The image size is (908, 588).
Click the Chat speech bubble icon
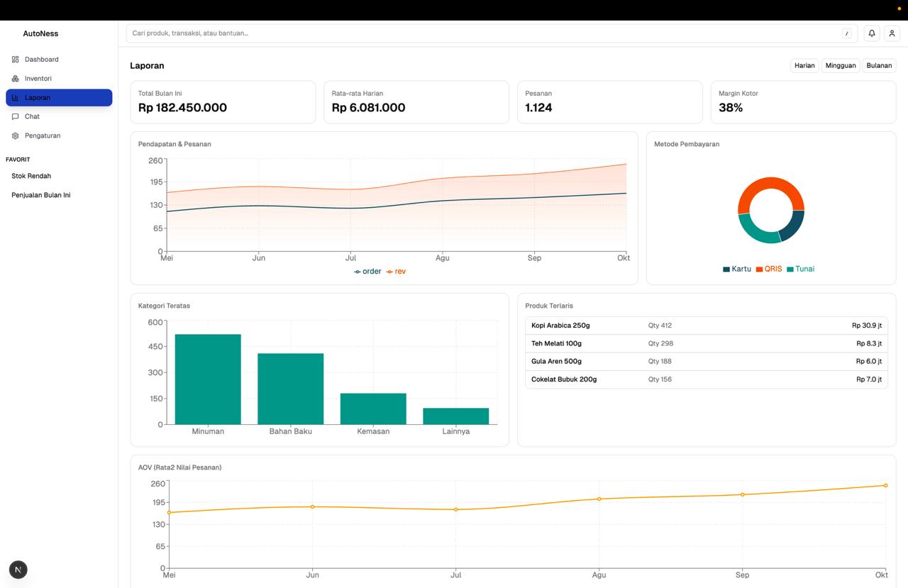tap(16, 116)
